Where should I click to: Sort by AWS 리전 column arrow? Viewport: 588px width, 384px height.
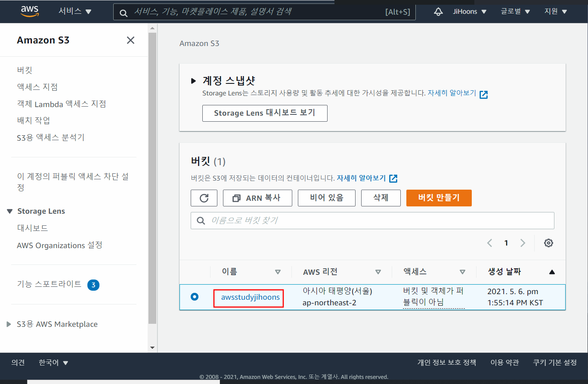click(x=378, y=272)
